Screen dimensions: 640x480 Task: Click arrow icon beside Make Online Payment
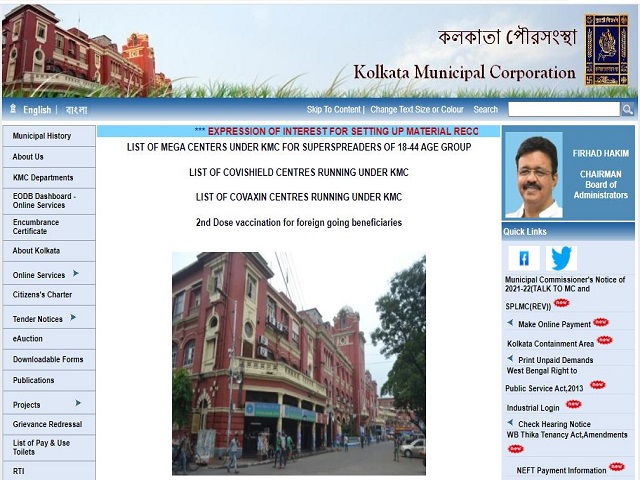pos(510,323)
